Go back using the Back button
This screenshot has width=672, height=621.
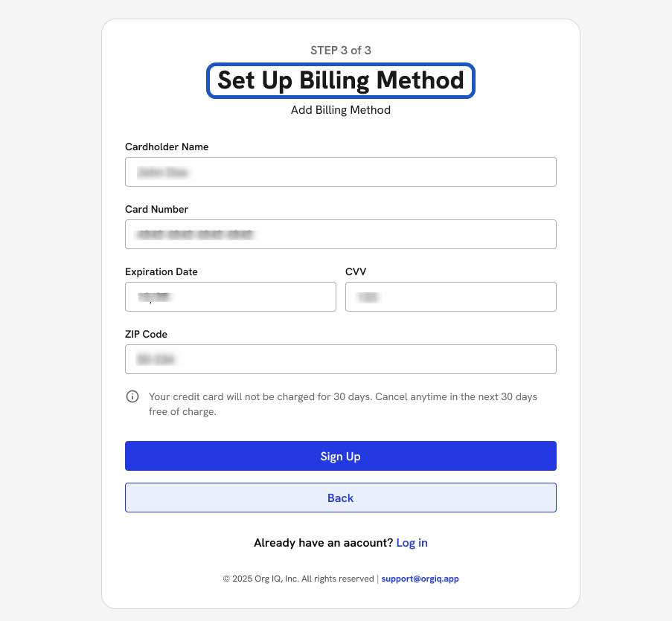[340, 498]
